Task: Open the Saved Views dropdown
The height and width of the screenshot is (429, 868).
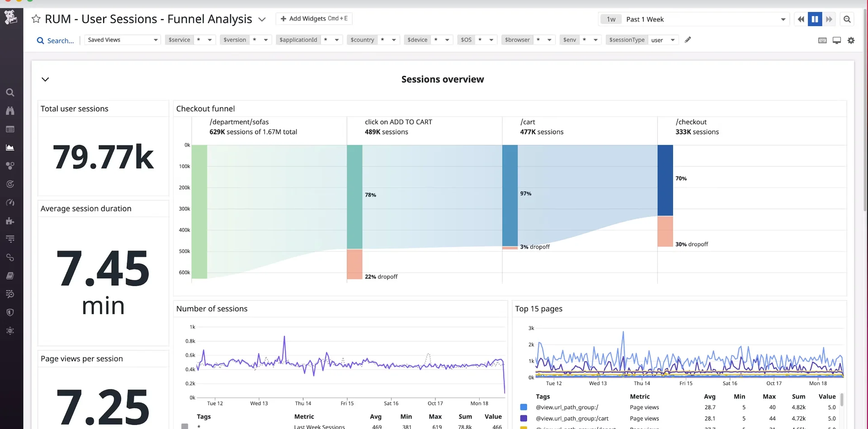Action: pos(122,39)
